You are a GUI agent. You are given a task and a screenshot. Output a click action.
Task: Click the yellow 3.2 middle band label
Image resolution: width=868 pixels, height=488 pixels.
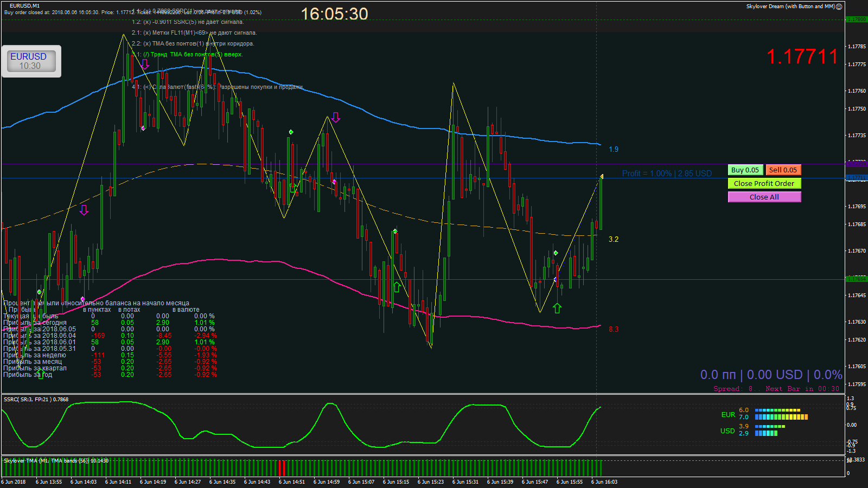coord(614,239)
